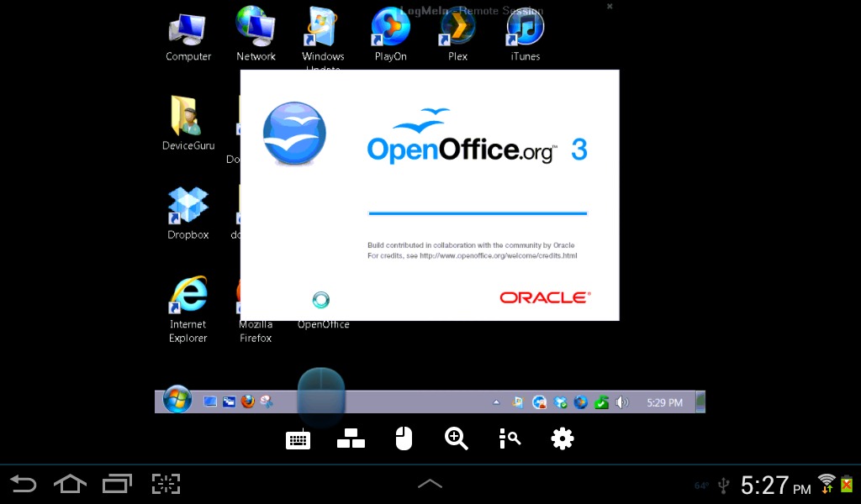The width and height of the screenshot is (861, 504).
Task: Launch the Plex shortcut
Action: pos(457,35)
